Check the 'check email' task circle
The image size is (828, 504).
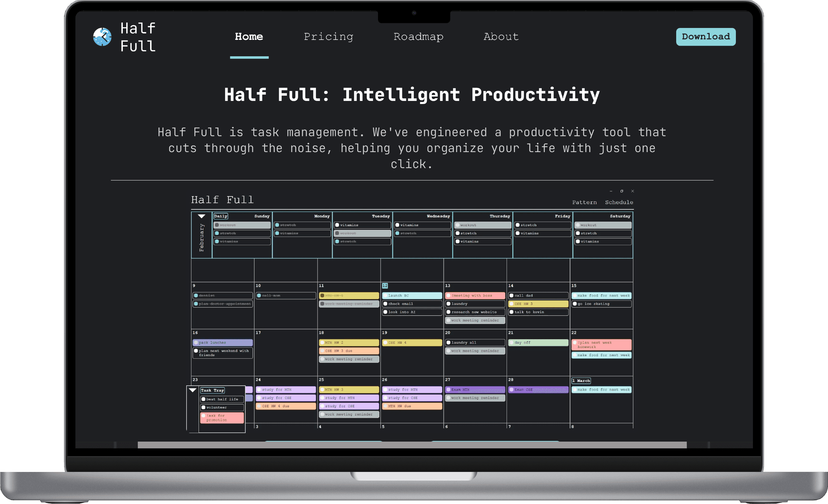[x=385, y=304]
